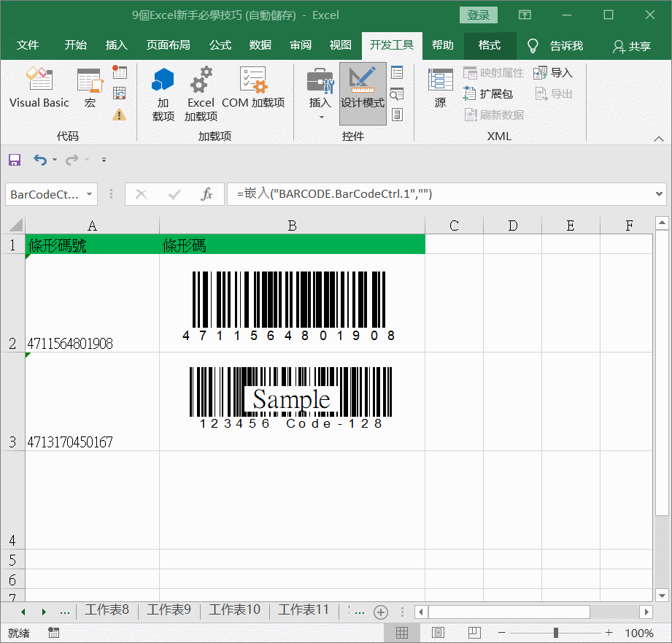
Task: Customize the quick access toolbar
Action: (104, 160)
